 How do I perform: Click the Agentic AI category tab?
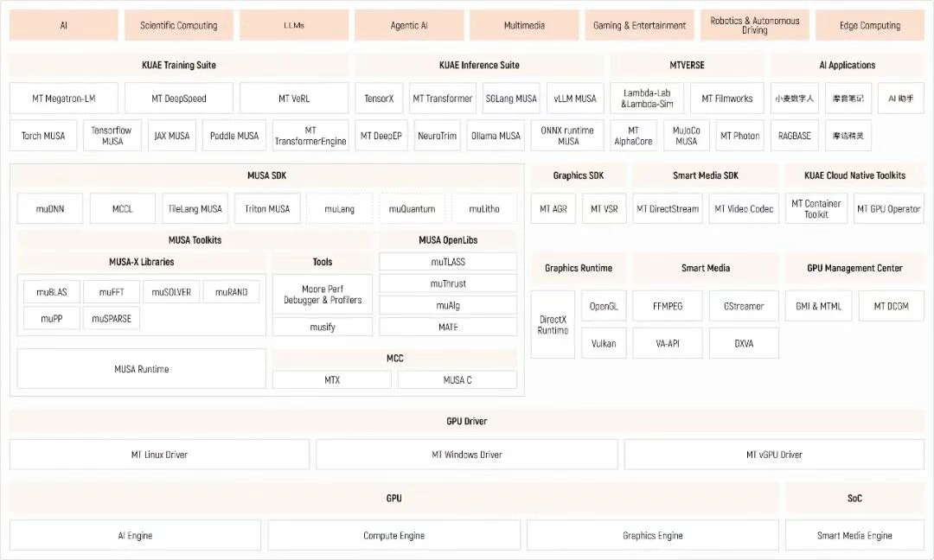409,26
